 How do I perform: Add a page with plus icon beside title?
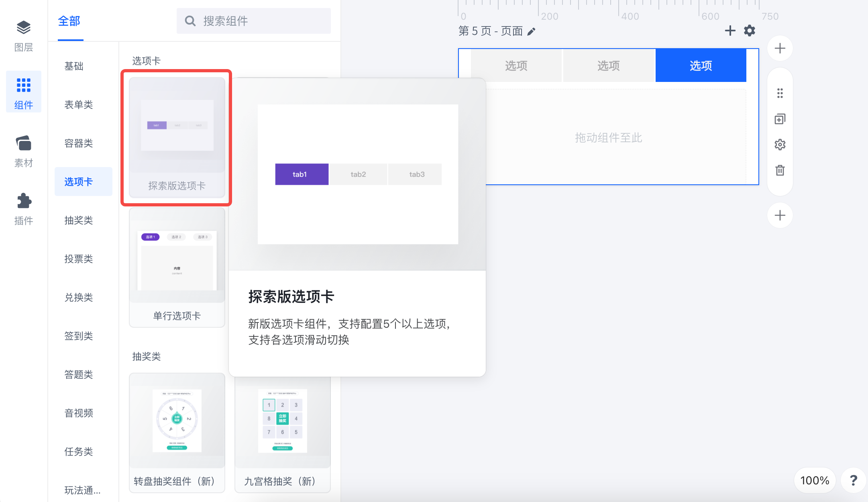(x=730, y=31)
